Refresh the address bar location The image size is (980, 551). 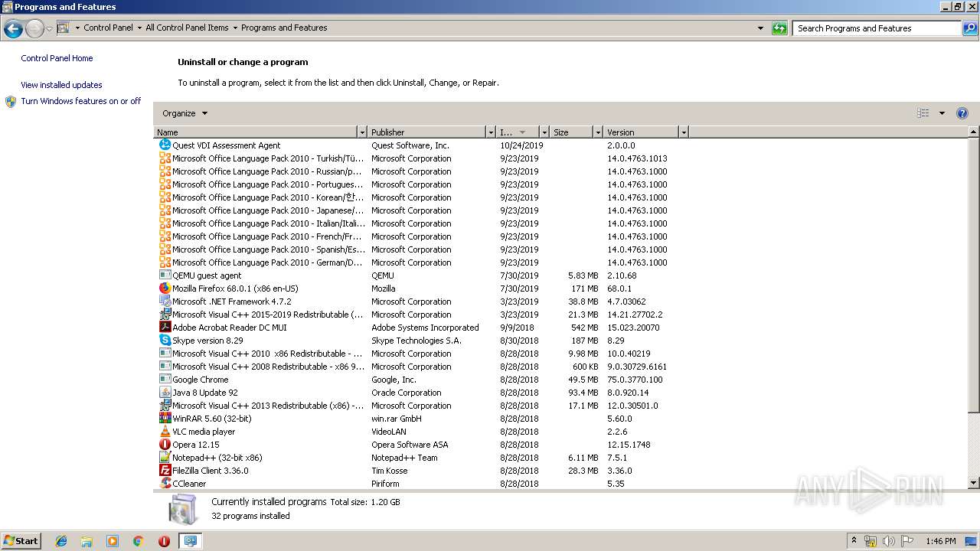779,28
